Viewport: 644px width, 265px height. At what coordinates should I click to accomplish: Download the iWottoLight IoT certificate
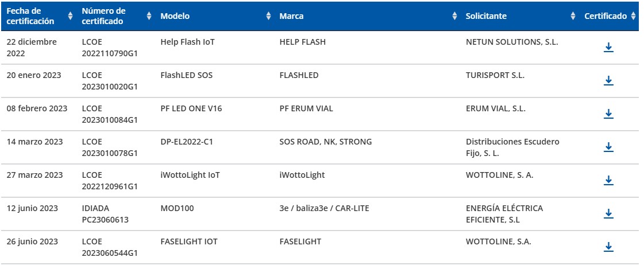coord(609,181)
